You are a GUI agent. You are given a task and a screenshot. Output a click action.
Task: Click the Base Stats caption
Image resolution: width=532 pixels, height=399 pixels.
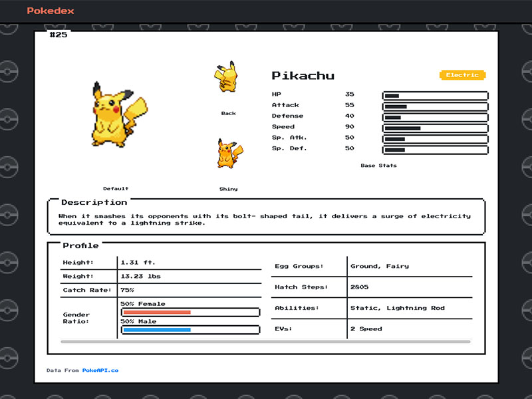(378, 166)
